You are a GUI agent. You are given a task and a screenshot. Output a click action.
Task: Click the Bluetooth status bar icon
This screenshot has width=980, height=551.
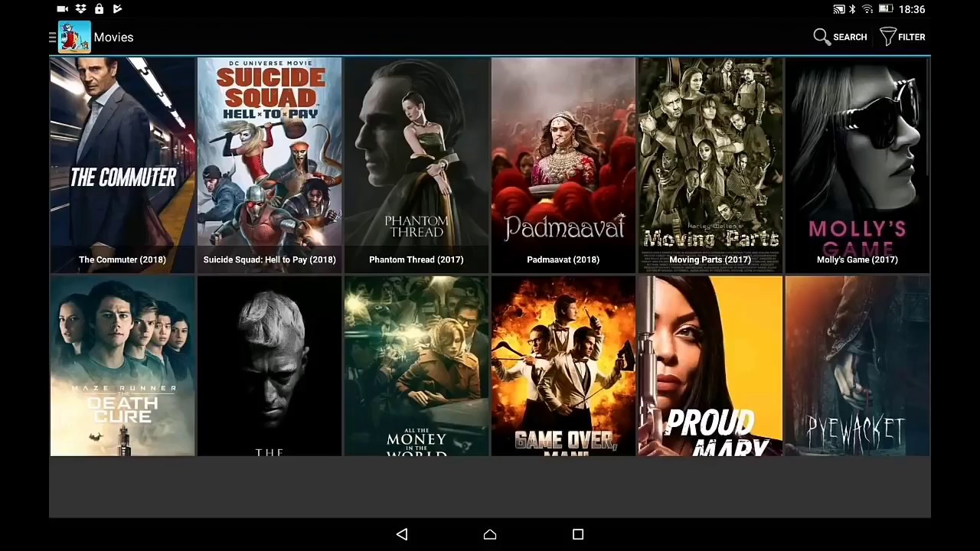pyautogui.click(x=852, y=9)
